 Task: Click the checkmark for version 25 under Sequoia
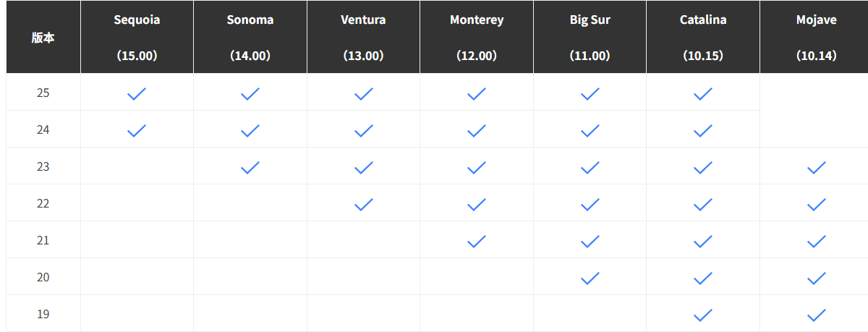[137, 93]
